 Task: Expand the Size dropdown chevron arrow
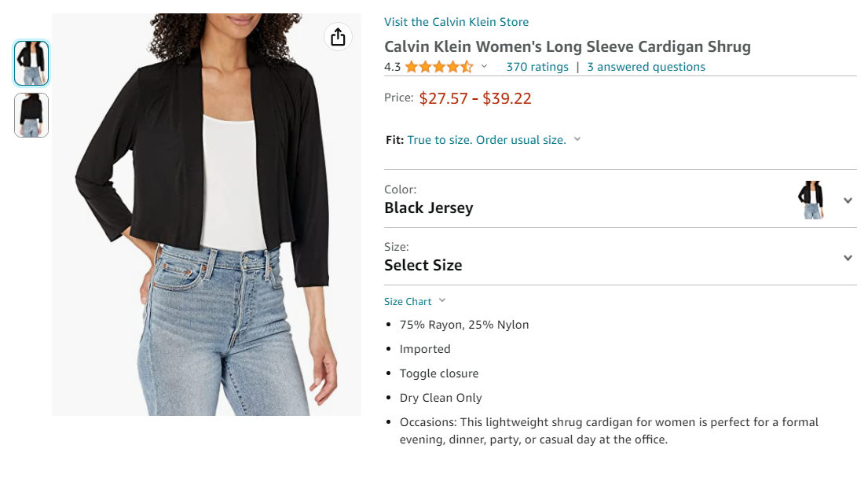tap(848, 258)
